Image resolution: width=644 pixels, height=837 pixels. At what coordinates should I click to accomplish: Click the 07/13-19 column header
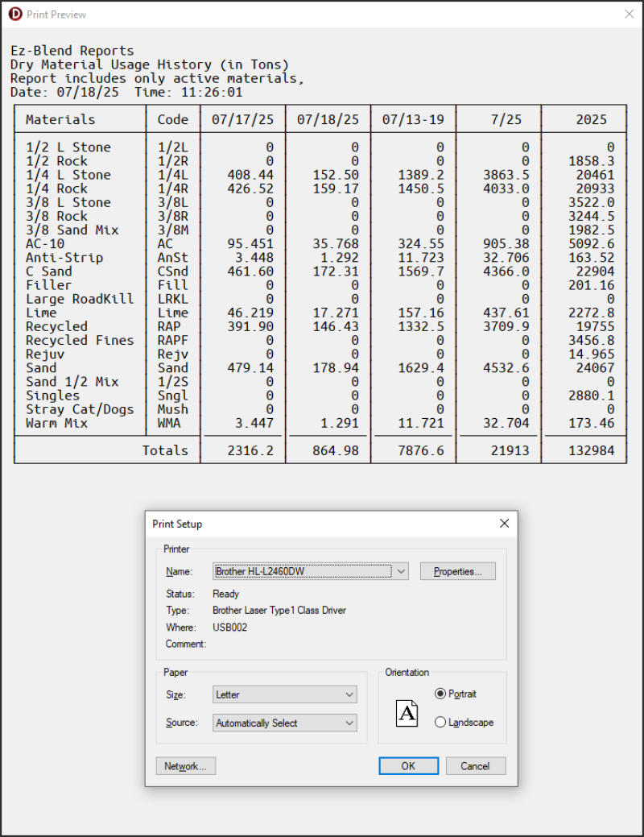[x=413, y=119]
